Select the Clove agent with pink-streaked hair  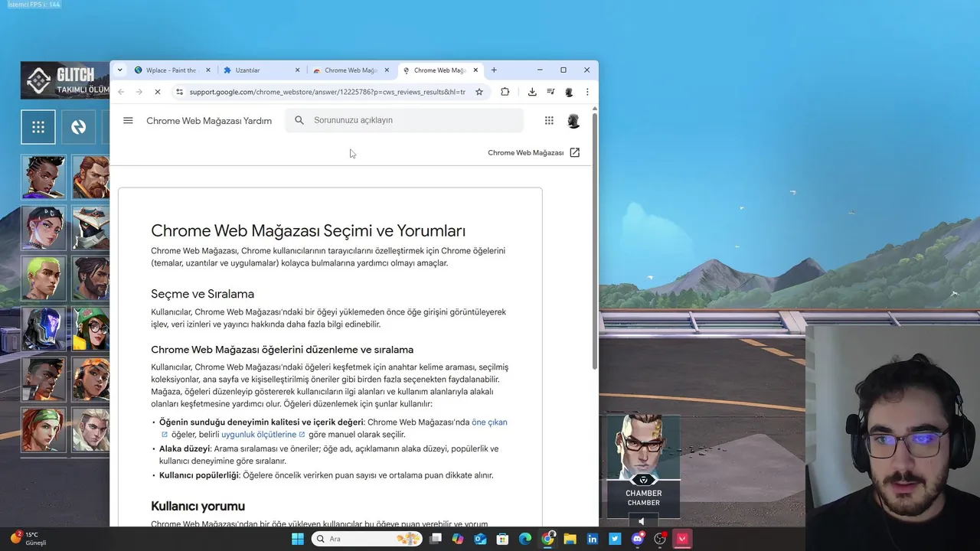44,227
